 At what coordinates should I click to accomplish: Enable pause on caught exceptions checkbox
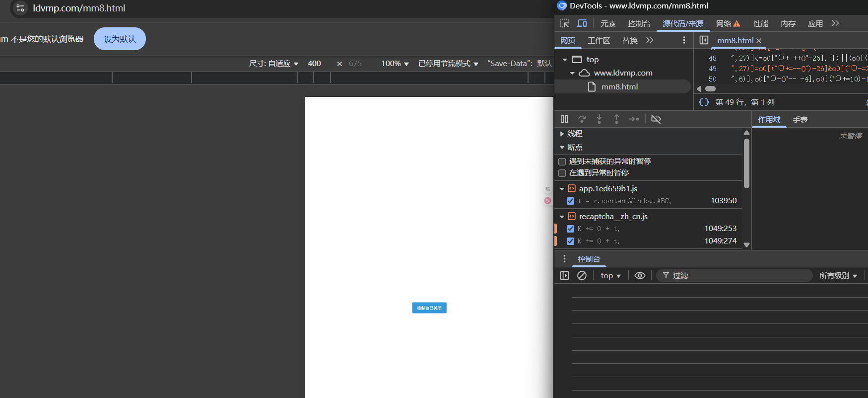[x=562, y=173]
